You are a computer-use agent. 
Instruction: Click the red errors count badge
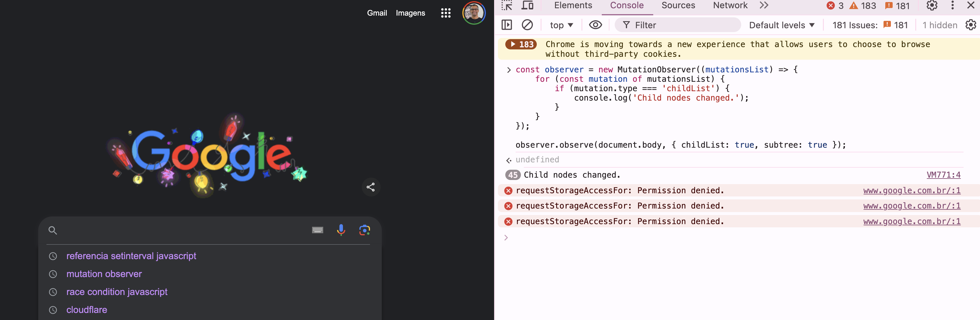(835, 6)
